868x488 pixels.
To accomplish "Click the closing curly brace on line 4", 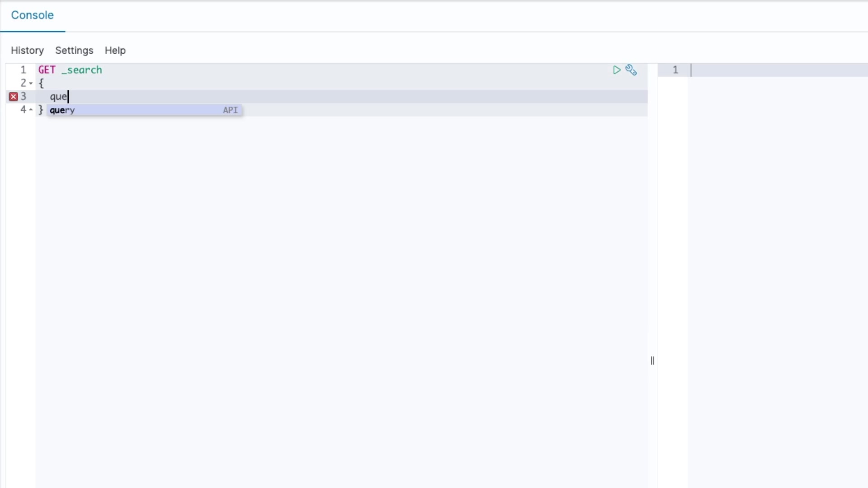I will (x=41, y=110).
